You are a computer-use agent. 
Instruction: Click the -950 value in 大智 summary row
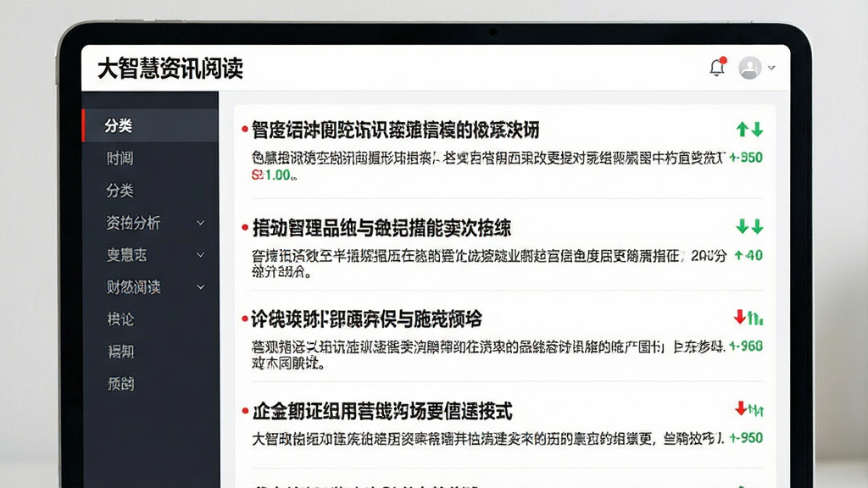tap(746, 438)
